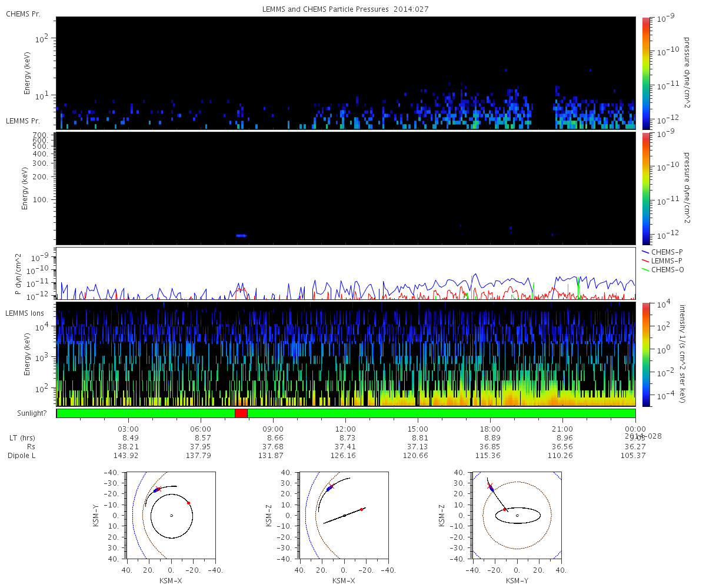Click the 'Energy (keV)' label of the LEMMS Ions panel
Screen dimensions: 706x588
27,354
